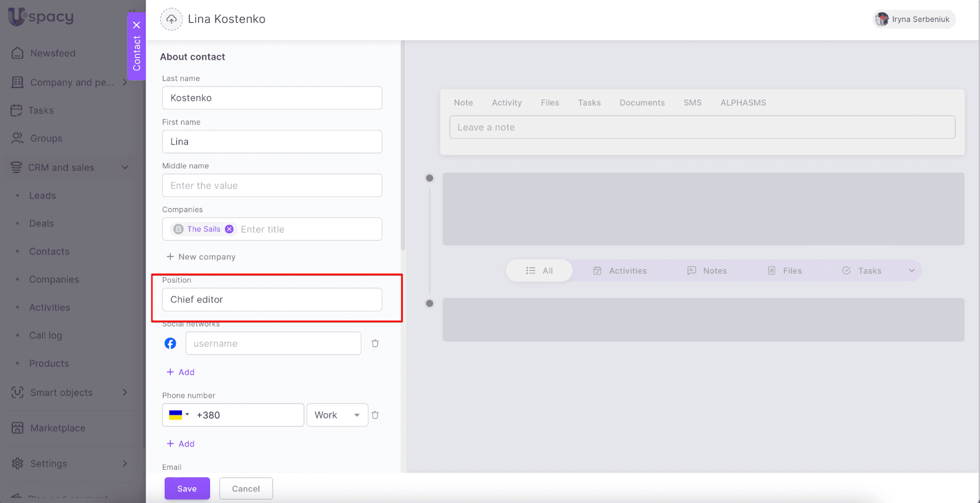Image resolution: width=980 pixels, height=503 pixels.
Task: Close the Contact panel with X
Action: tap(137, 25)
